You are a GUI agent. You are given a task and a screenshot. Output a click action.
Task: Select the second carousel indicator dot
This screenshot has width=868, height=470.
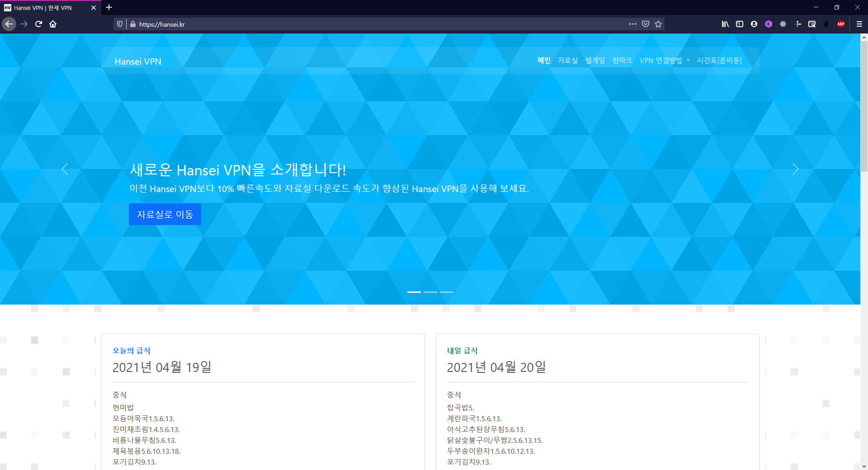click(430, 292)
